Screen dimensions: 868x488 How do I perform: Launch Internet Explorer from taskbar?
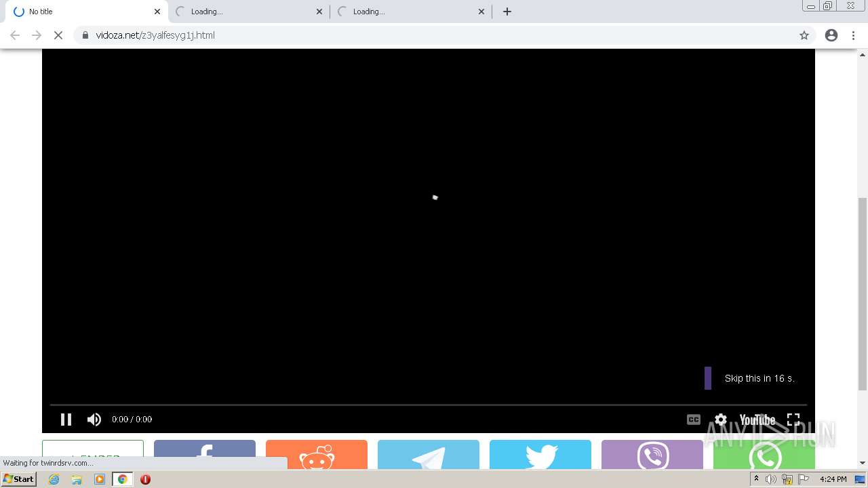[54, 479]
